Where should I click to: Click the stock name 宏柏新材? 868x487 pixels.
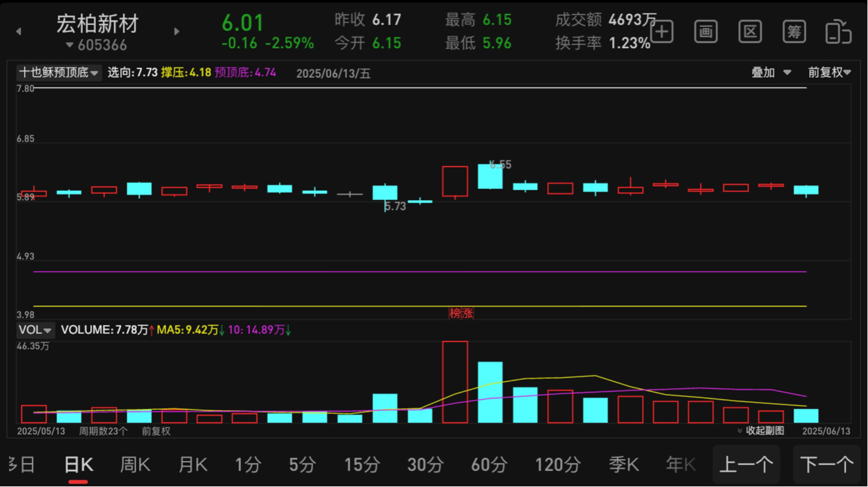(97, 24)
